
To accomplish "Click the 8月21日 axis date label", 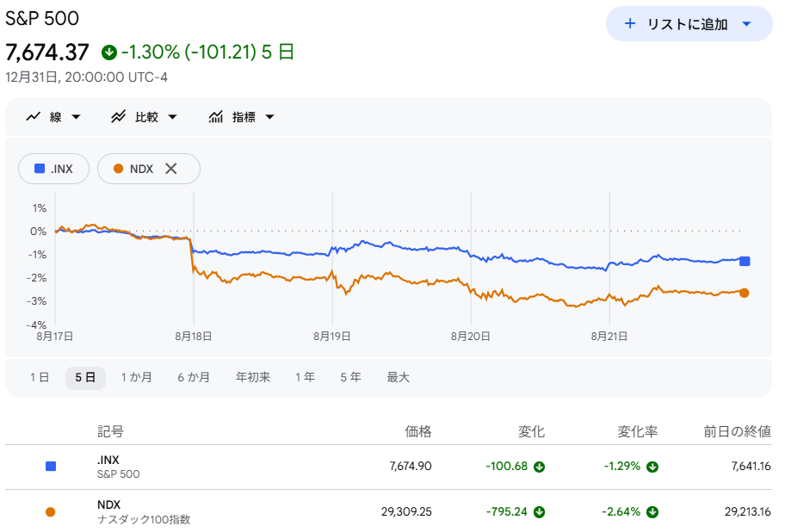I will point(609,337).
